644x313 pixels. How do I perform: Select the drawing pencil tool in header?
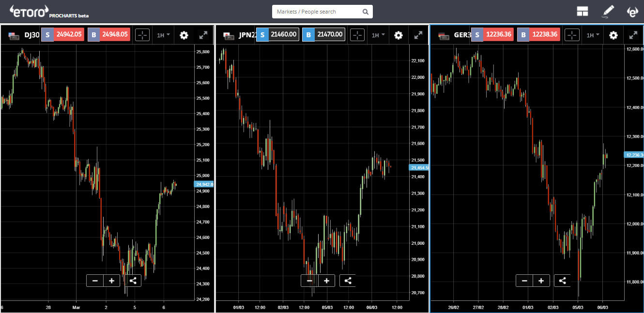point(608,12)
